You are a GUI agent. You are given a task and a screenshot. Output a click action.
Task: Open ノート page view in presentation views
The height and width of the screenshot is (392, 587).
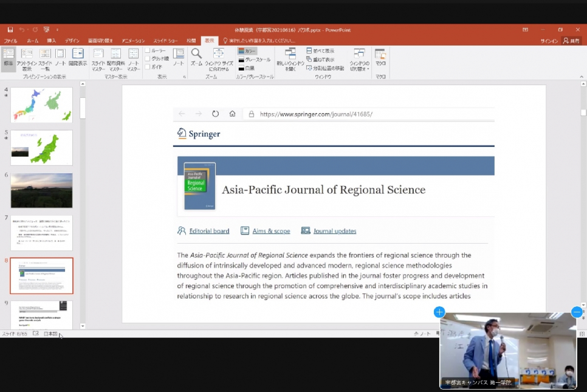[x=60, y=57]
